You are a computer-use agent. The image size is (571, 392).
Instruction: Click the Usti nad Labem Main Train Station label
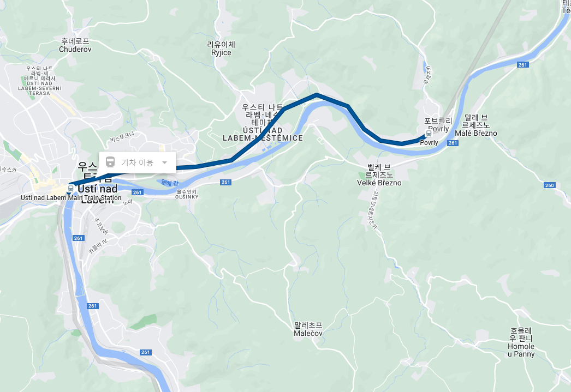click(71, 198)
